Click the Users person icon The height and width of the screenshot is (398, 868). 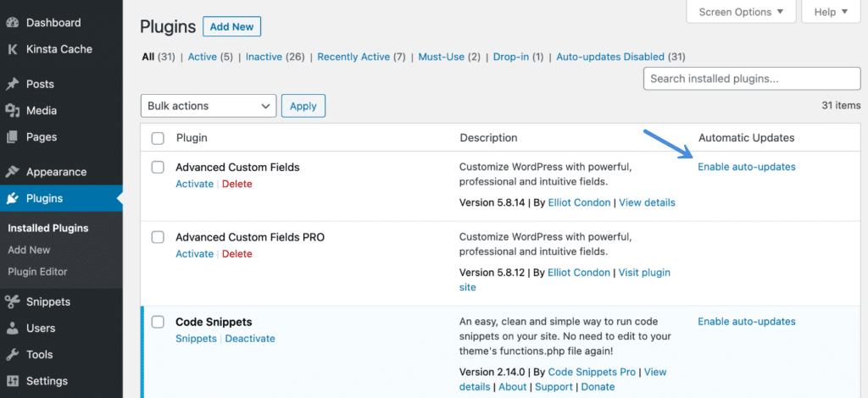click(13, 328)
